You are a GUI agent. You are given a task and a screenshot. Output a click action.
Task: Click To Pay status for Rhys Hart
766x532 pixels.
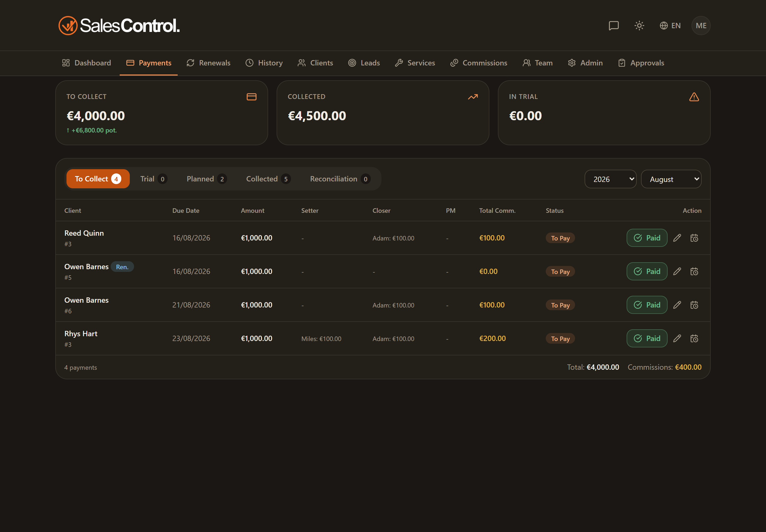[560, 339]
